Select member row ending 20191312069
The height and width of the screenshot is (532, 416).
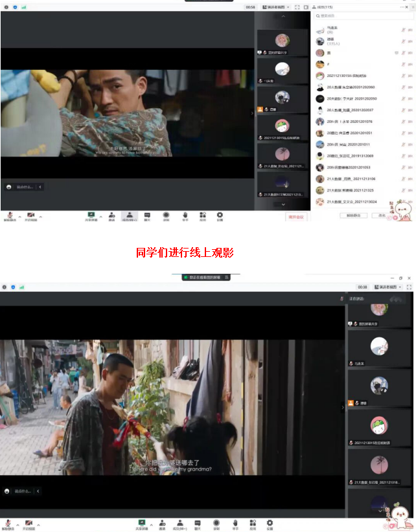tap(364, 156)
